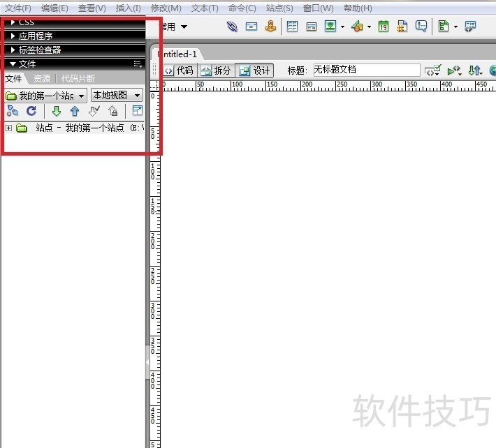This screenshot has width=496, height=448.
Task: Click the 无标题文档 title field
Action: tap(367, 70)
